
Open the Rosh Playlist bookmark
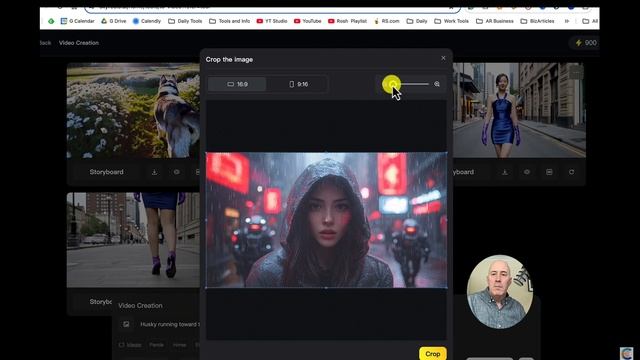tap(347, 21)
